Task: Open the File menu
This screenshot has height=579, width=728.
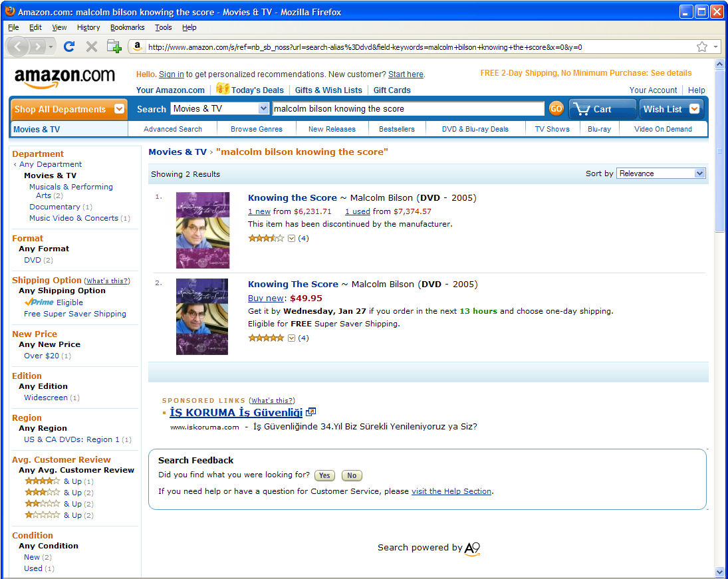Action: (13, 27)
